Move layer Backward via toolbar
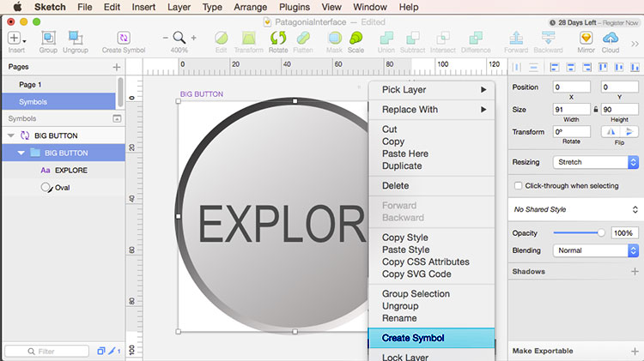 click(548, 38)
